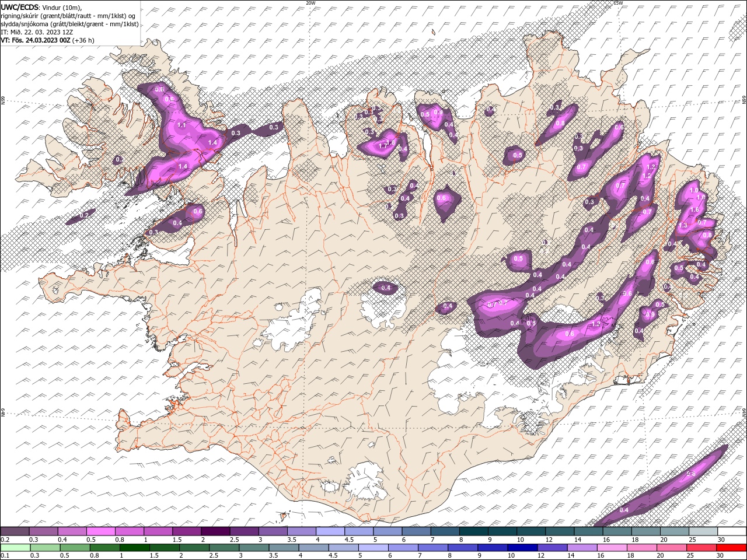Pick the lower legend swatch labeled 0.8
The image size is (747, 560).
(x=104, y=548)
